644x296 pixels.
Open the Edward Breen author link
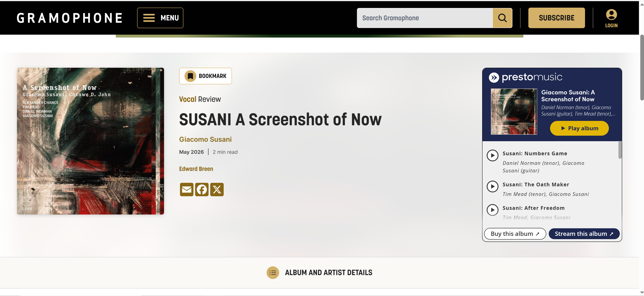(196, 169)
